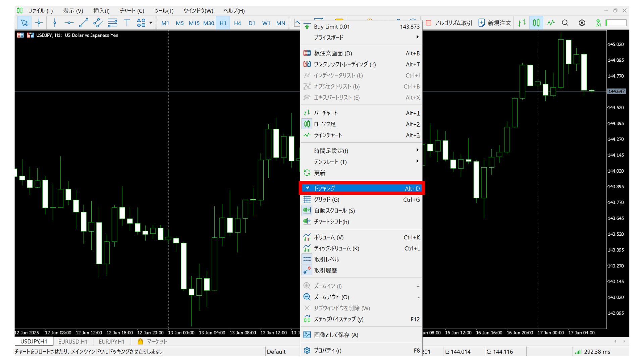Image resolution: width=644 pixels, height=362 pixels.
Task: Open the account profile icon
Action: [x=582, y=23]
